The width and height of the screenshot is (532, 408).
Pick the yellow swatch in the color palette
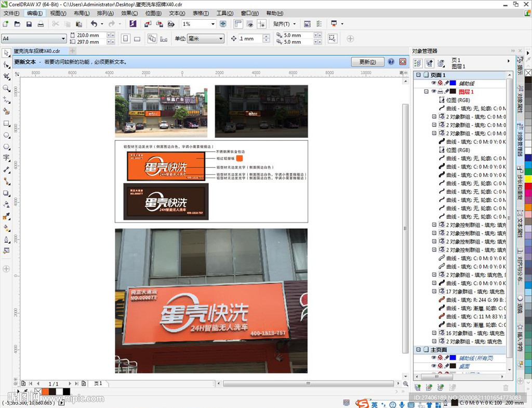tap(528, 178)
